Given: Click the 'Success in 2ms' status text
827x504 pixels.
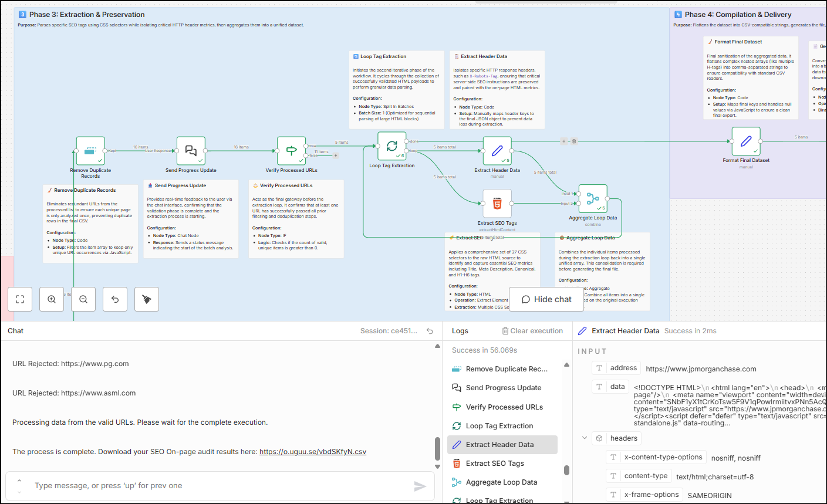Looking at the screenshot, I should (x=690, y=331).
